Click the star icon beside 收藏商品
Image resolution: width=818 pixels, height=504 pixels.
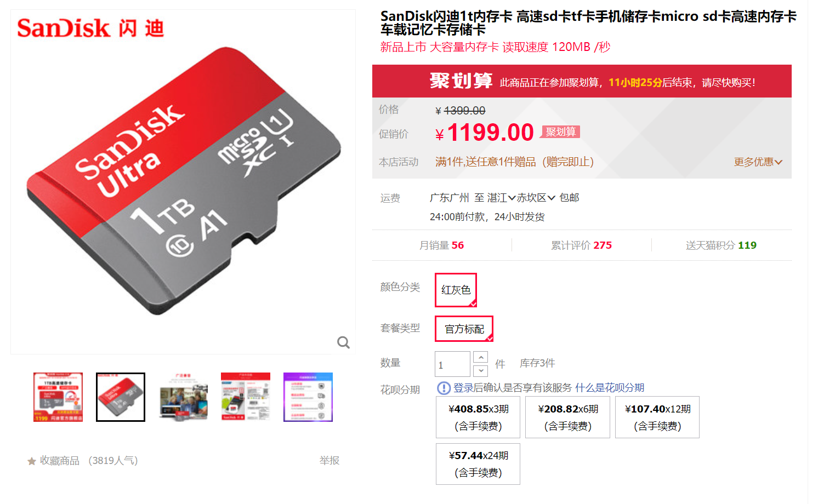pos(32,461)
